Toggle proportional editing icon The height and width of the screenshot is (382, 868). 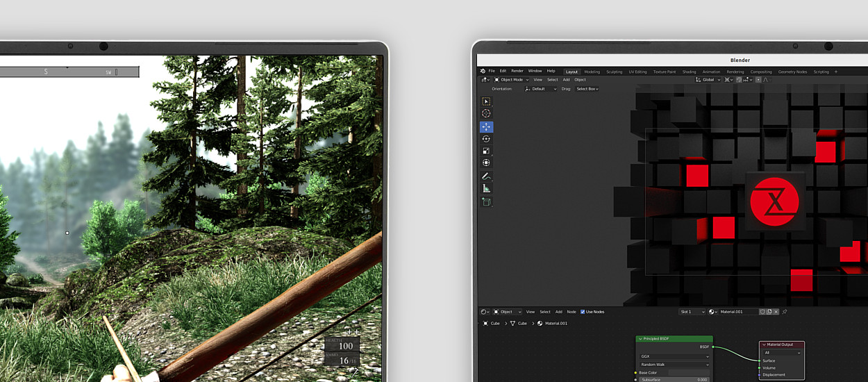pos(758,80)
